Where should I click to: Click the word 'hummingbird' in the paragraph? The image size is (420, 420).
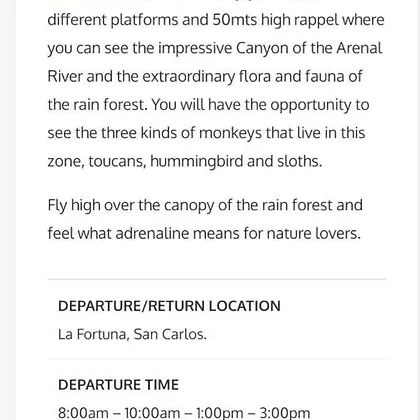coord(197,162)
